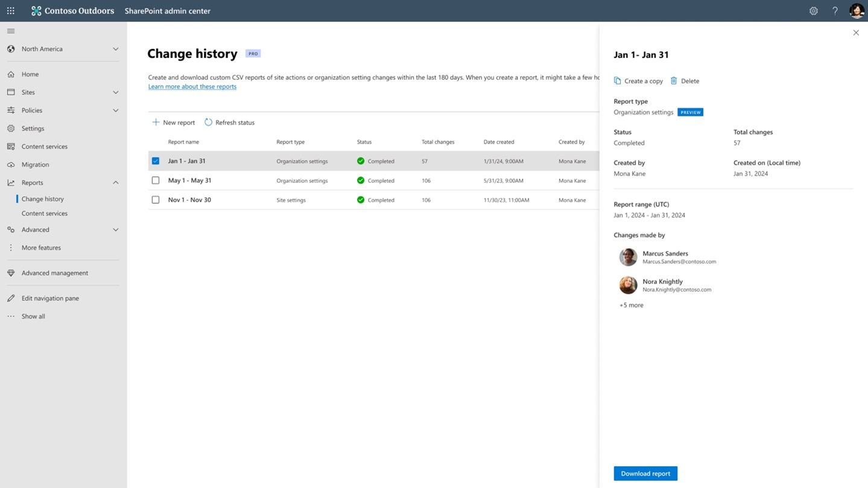The image size is (868, 488).
Task: Go to Migration in the sidebar
Action: coord(35,165)
